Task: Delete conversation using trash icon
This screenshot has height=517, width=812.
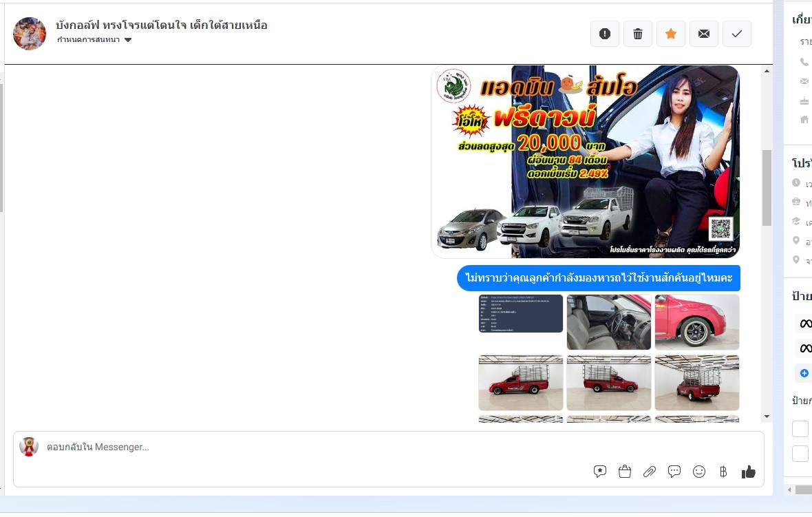Action: 638,34
